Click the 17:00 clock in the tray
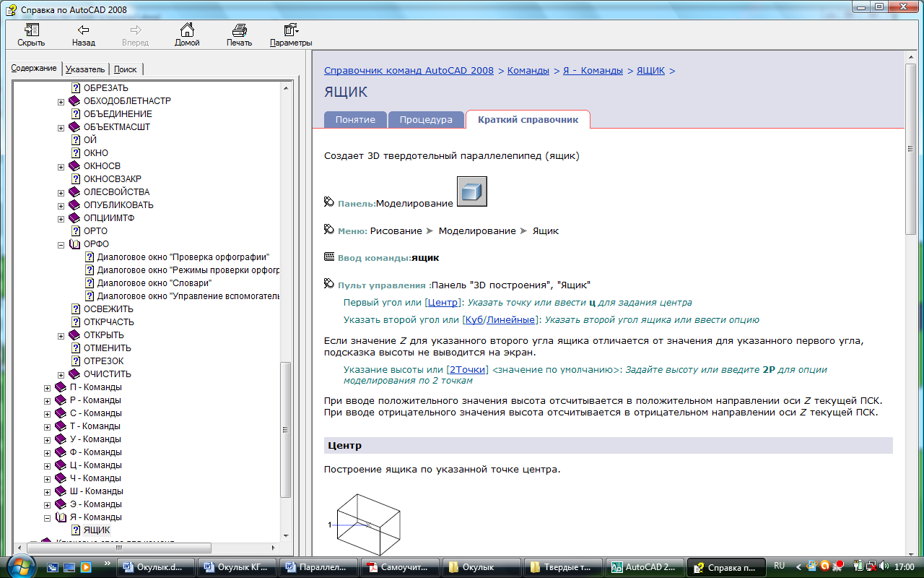 (905, 566)
